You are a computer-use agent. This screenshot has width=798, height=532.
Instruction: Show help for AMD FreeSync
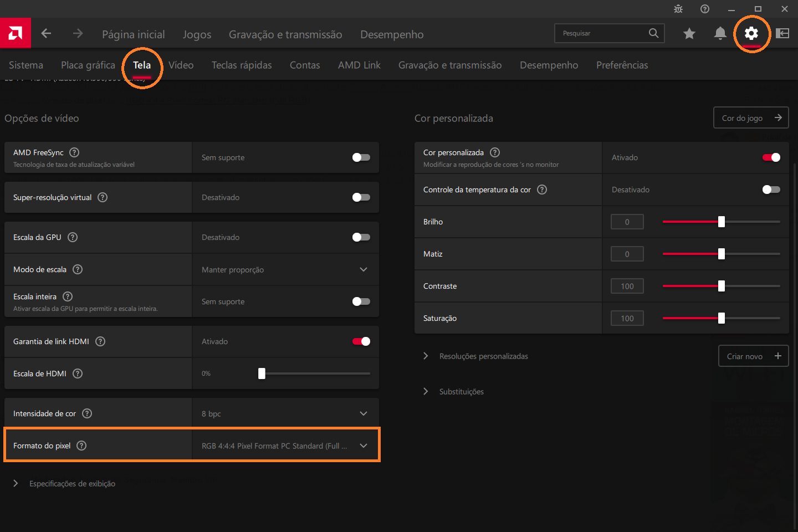[x=74, y=152]
